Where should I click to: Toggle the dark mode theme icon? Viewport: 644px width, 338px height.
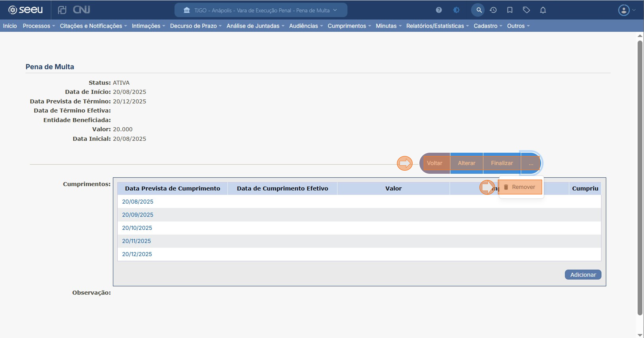click(x=456, y=10)
